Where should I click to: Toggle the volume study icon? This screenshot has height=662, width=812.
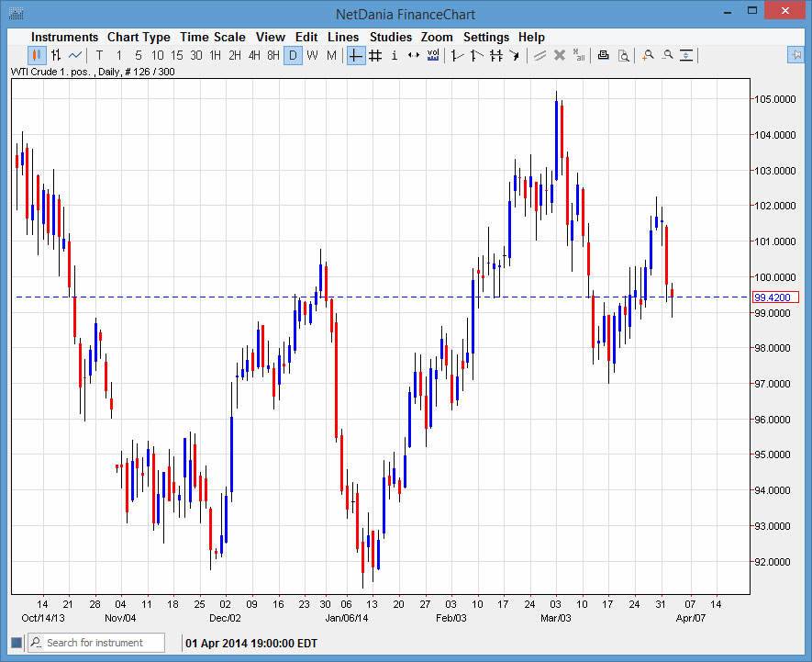coord(433,55)
